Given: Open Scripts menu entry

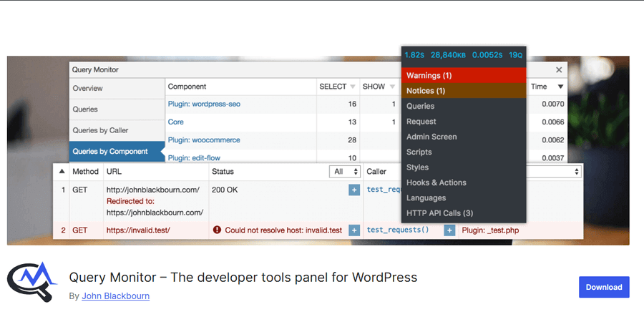Looking at the screenshot, I should 464,152.
